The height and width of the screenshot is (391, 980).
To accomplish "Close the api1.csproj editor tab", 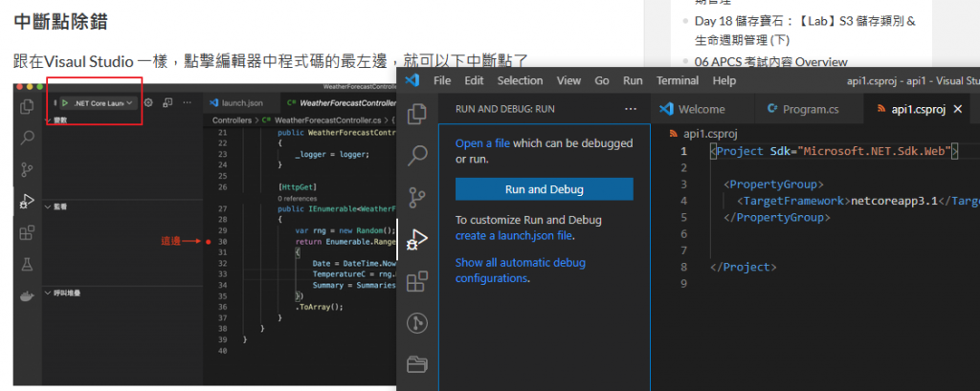I will pos(957,109).
